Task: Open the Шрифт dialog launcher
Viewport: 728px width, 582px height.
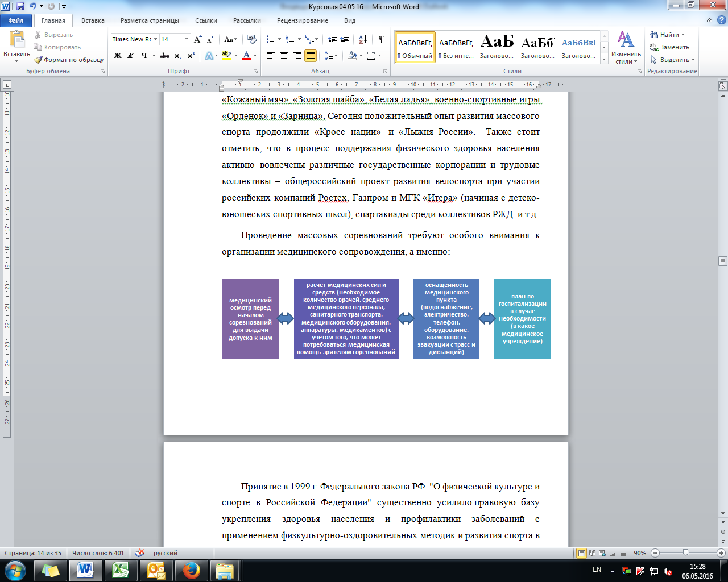Action: point(255,72)
